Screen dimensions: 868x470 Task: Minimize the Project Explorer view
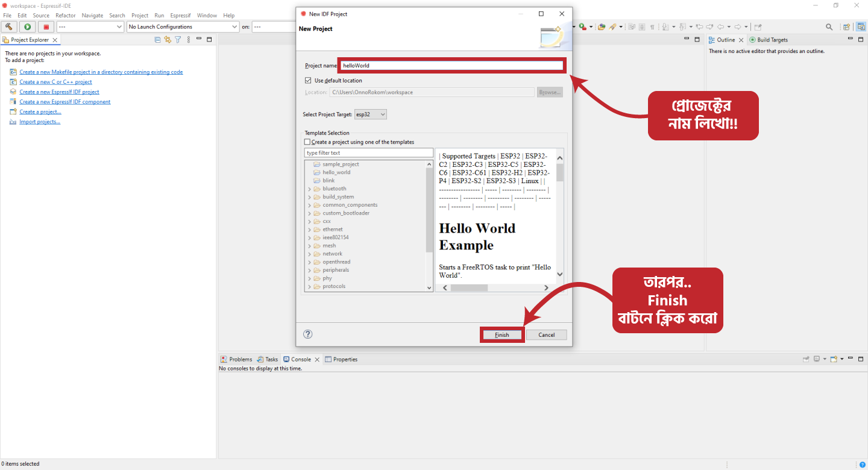(200, 39)
